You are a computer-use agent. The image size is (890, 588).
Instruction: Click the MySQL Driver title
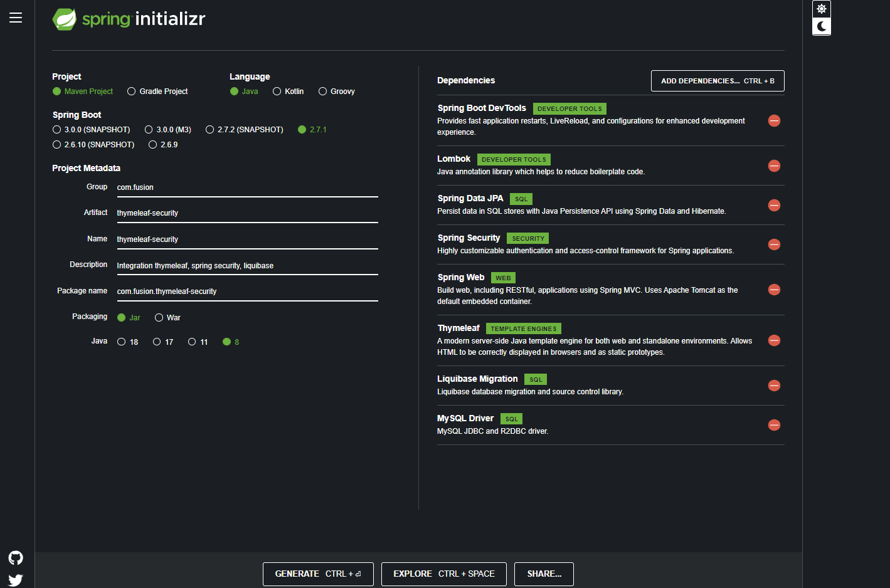point(465,419)
